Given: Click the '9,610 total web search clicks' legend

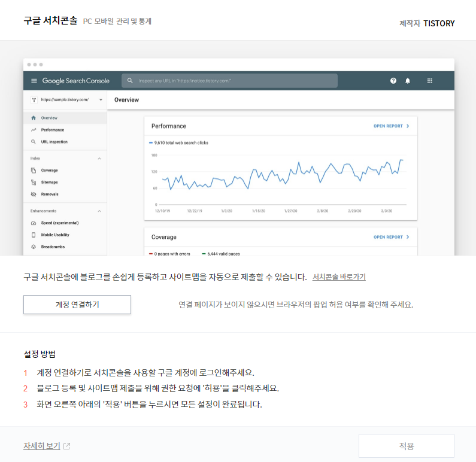Looking at the screenshot, I should [178, 142].
